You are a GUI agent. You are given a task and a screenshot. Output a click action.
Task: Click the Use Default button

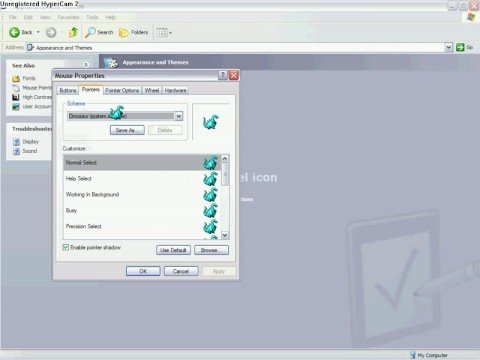coord(173,250)
